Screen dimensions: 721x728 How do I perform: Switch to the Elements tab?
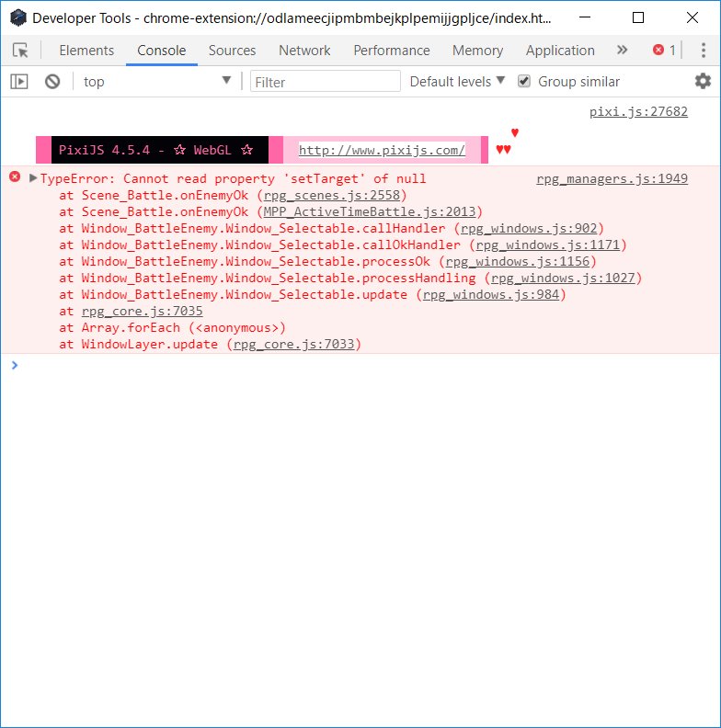pos(86,51)
